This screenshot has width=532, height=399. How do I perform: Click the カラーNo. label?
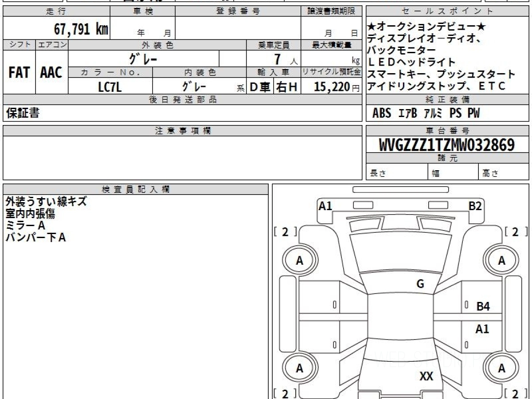coord(110,72)
